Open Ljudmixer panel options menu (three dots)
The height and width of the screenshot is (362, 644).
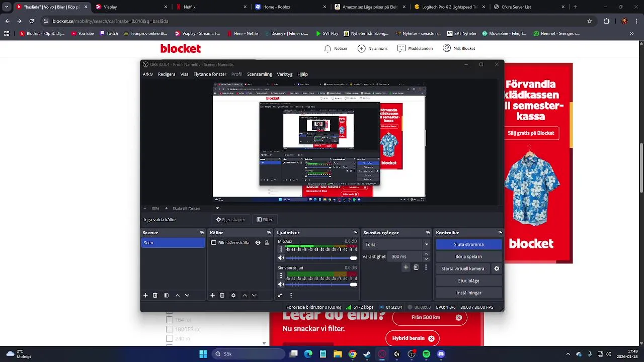pyautogui.click(x=291, y=295)
